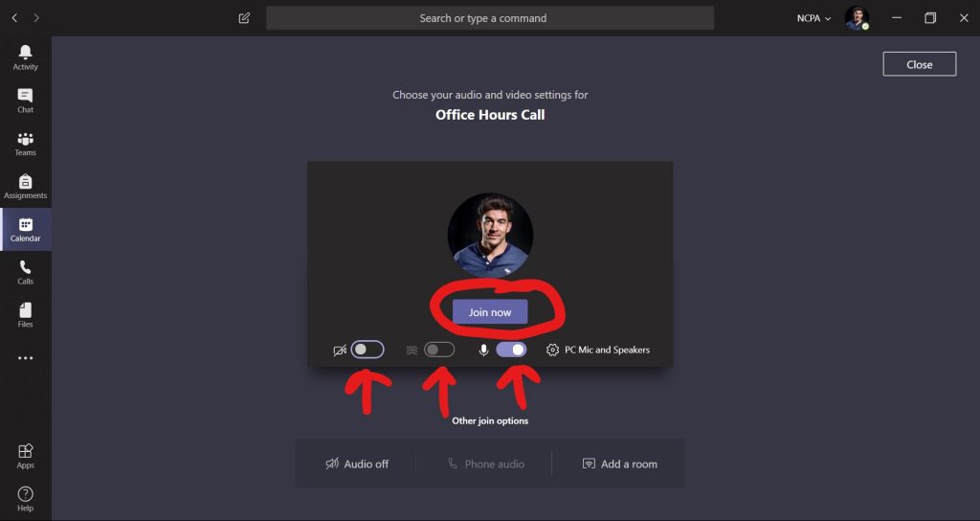980x521 pixels.
Task: Select the Calendar tab in sidebar
Action: pos(25,230)
